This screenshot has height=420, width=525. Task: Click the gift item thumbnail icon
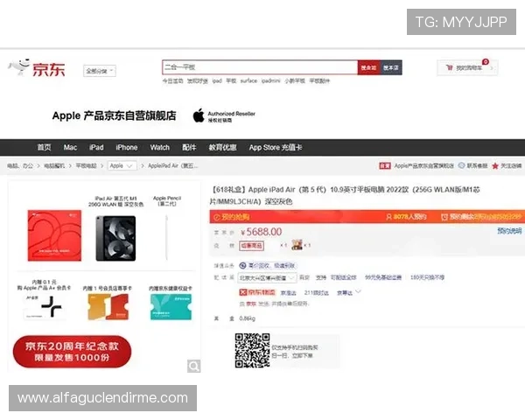tap(297, 245)
